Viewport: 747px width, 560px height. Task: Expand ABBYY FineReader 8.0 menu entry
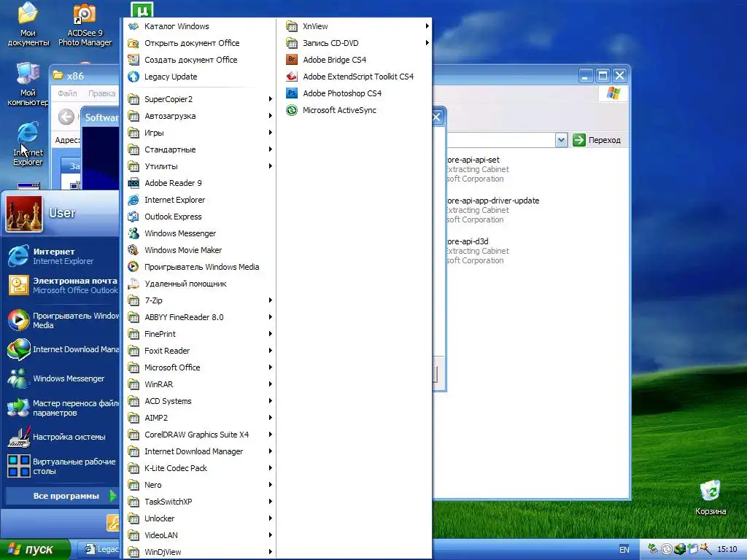tap(200, 317)
